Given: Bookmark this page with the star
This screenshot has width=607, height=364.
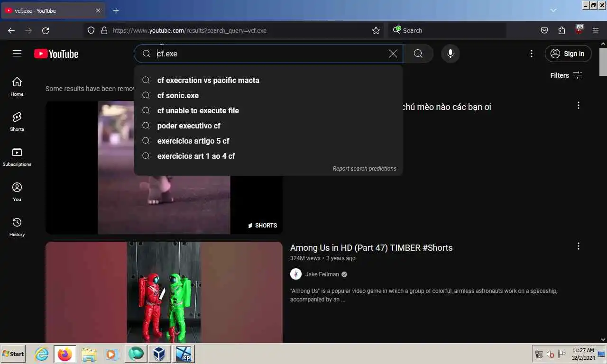Looking at the screenshot, I should click(x=376, y=30).
